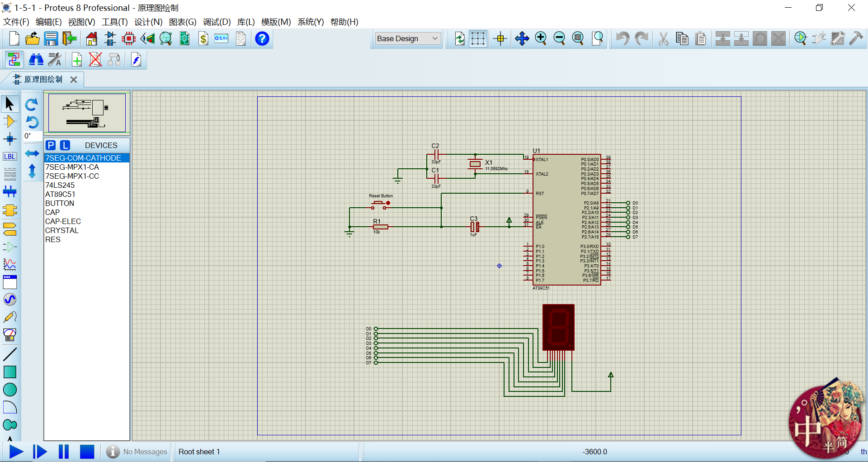
Task: Select the Junction dot mode tool
Action: coord(9,139)
